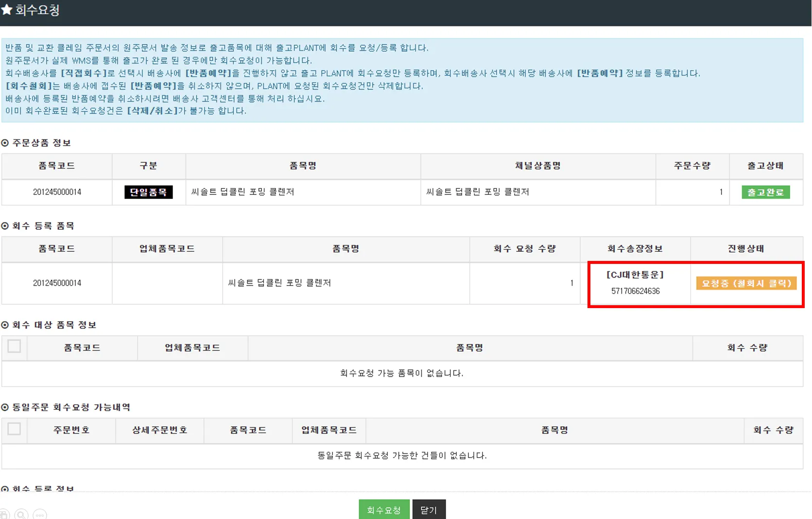Click the bold [회수철회] text in the notice
Image resolution: width=812 pixels, height=519 pixels.
[29, 86]
